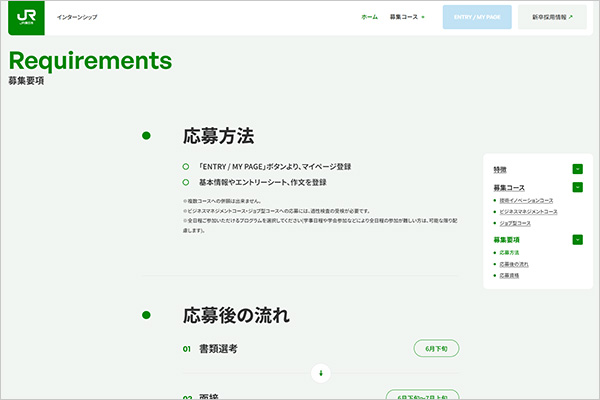600x400 pixels.
Task: Go to 技術イノベーションコース link
Action: click(526, 201)
